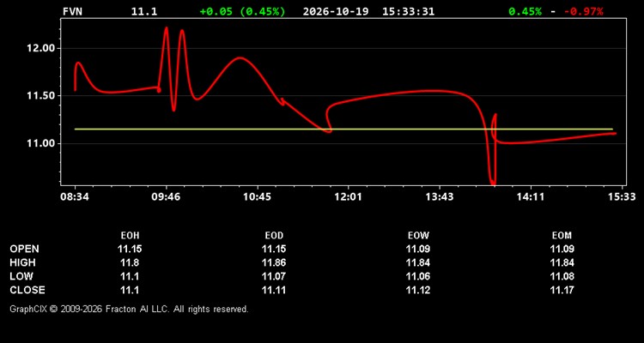Click the OPEN row label

click(25, 249)
